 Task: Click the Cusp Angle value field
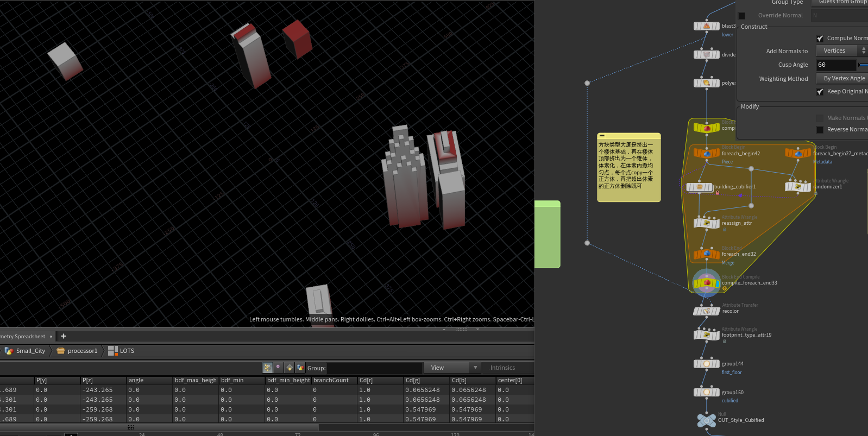pyautogui.click(x=835, y=65)
